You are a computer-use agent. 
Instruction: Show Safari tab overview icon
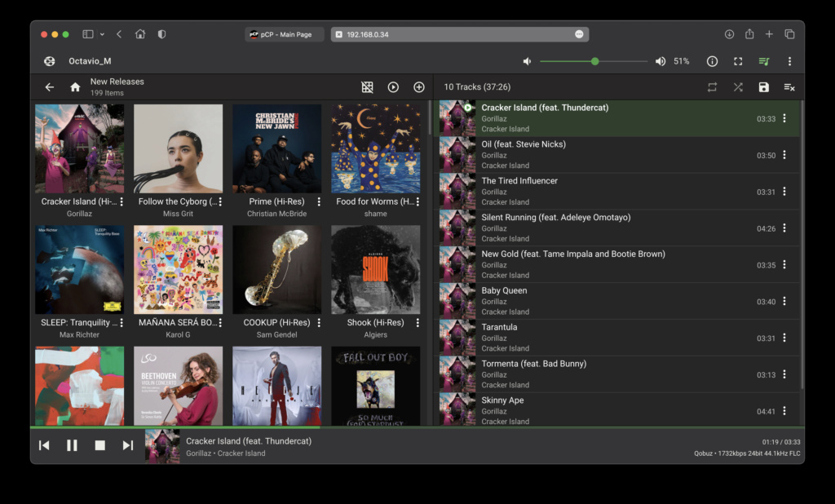click(x=789, y=34)
